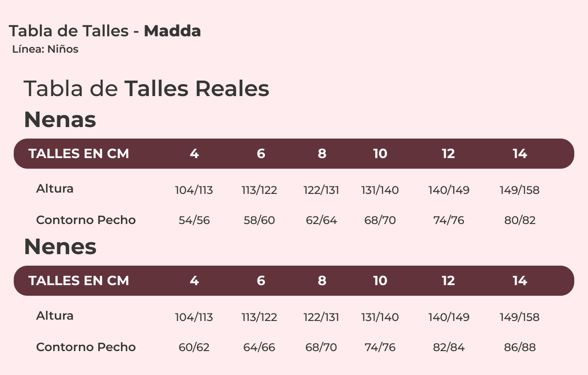
Task: Click the Nenes Contorno Pecho row label
Action: pyautogui.click(x=86, y=347)
